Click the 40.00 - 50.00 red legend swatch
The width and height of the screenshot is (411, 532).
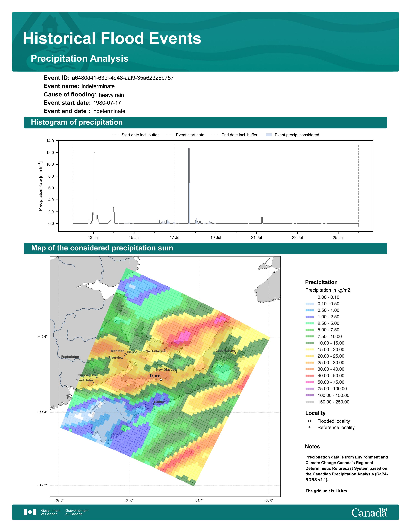point(310,376)
